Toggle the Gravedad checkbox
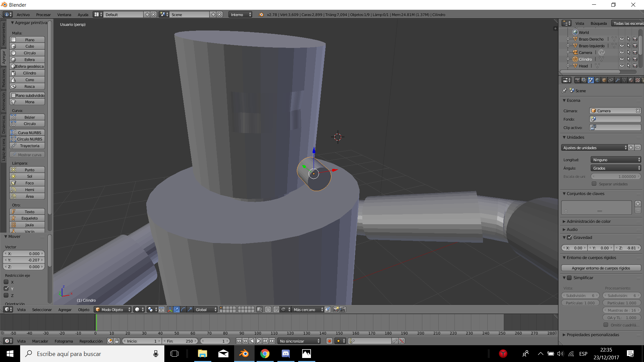 (569, 237)
